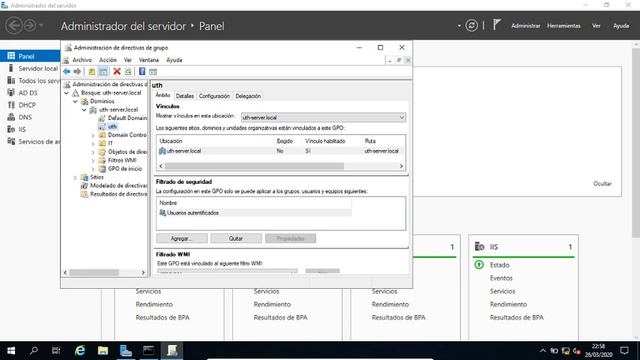Click the help book toolbar icon

click(x=142, y=72)
